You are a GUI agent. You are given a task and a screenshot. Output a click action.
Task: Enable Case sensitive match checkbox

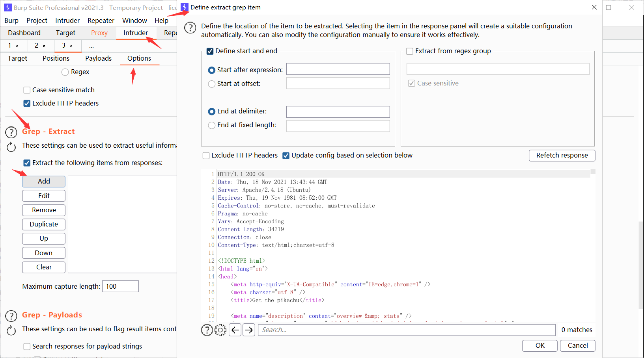pyautogui.click(x=27, y=90)
